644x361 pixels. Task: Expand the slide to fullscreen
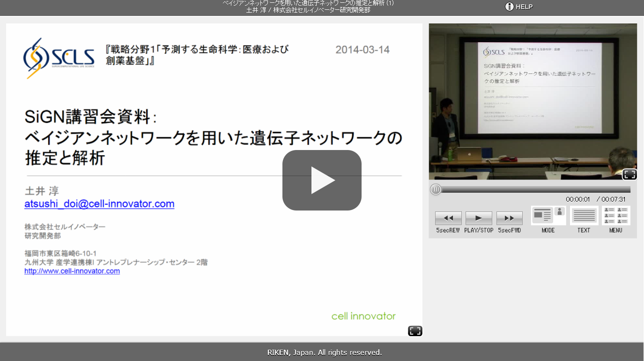click(415, 331)
